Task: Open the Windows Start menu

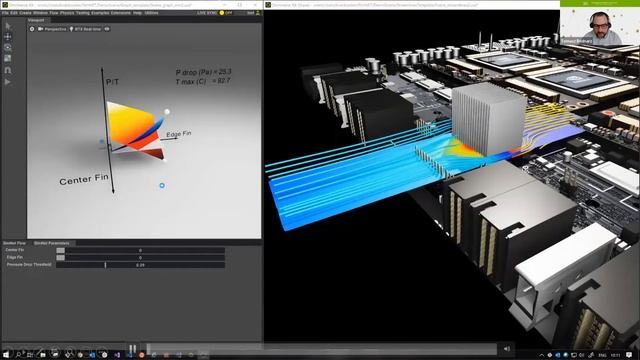Action: [6, 355]
